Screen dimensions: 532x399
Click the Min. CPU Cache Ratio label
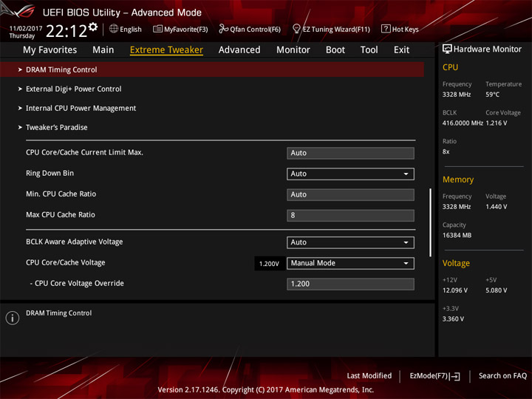pos(61,194)
